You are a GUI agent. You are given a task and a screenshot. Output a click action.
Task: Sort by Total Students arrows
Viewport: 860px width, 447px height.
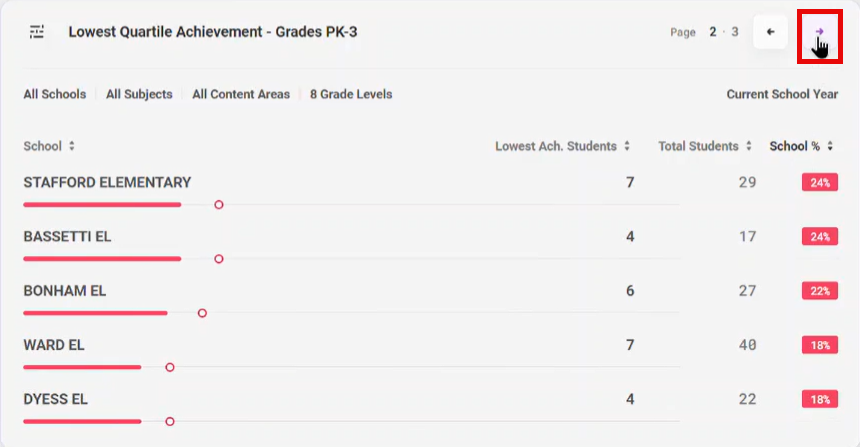point(749,146)
